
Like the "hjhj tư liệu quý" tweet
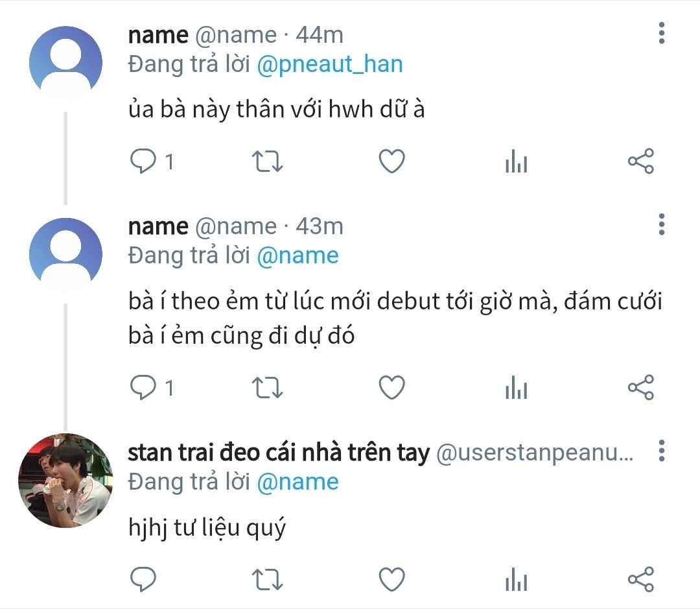(391, 579)
